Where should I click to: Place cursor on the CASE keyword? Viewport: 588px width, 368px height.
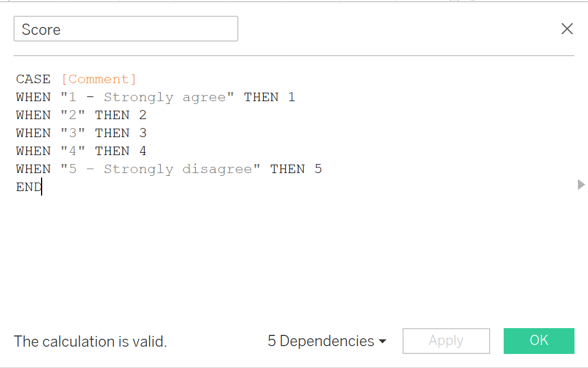tap(33, 79)
